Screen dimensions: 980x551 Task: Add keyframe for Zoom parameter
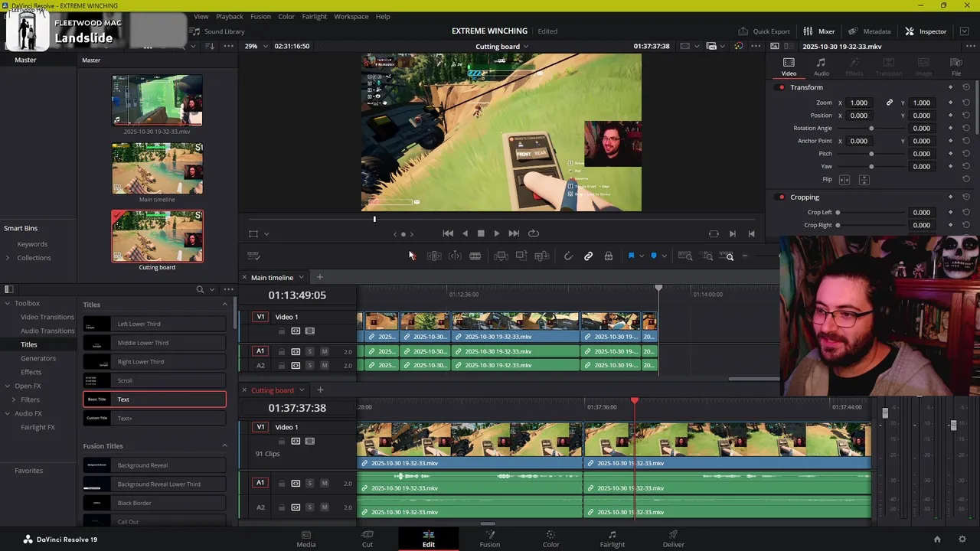click(x=950, y=103)
